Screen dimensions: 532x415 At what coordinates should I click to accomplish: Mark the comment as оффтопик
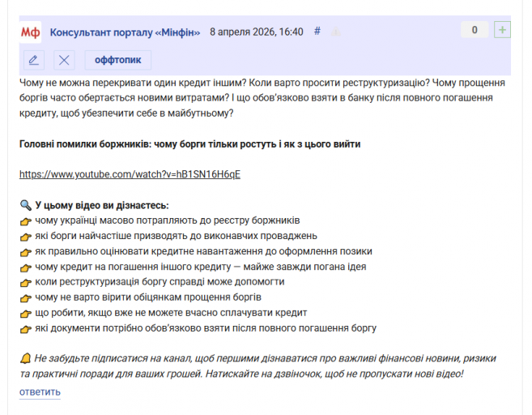tap(117, 60)
